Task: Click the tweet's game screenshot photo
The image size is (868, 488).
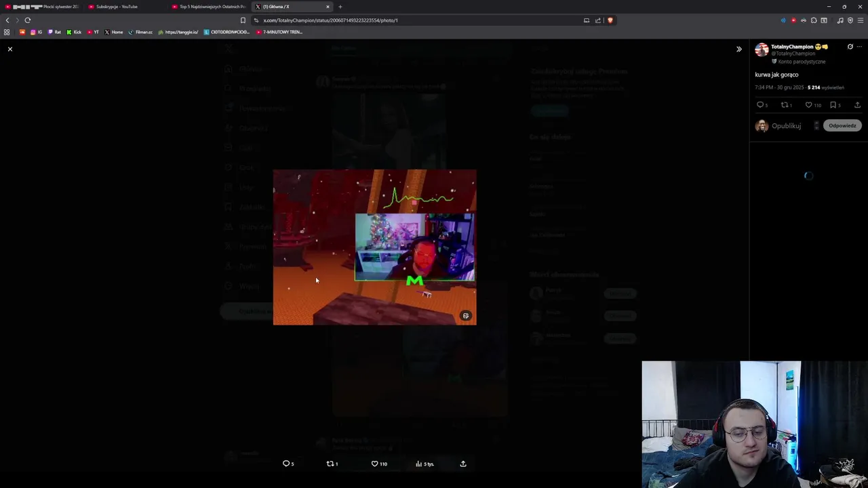Action: pyautogui.click(x=375, y=247)
